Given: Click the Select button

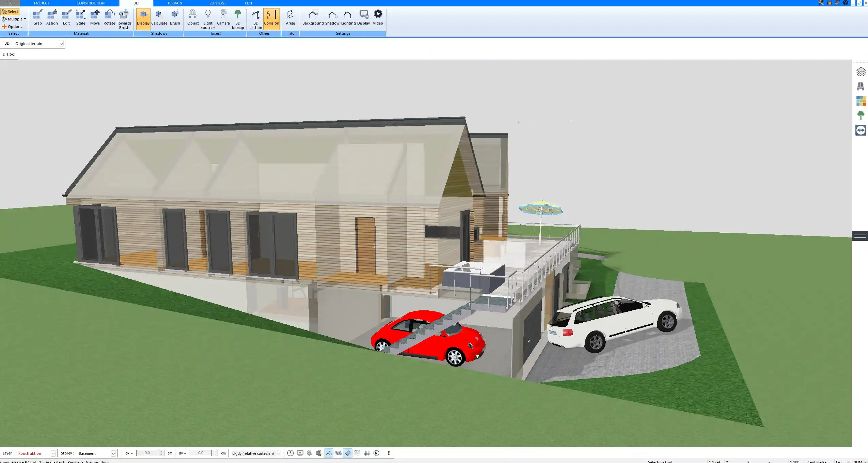Looking at the screenshot, I should click(x=10, y=12).
